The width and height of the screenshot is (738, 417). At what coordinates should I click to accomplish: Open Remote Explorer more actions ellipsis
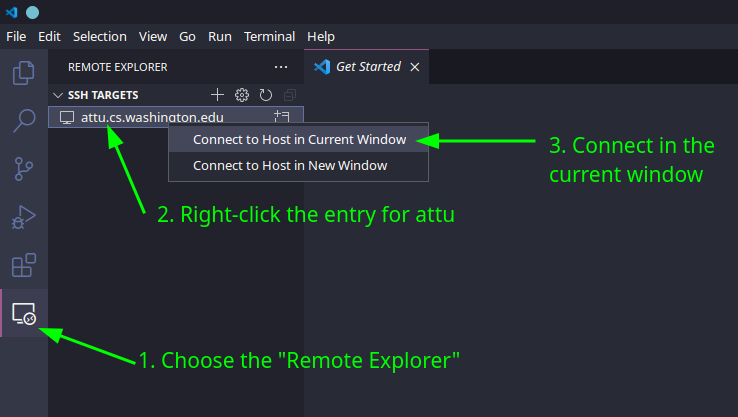tap(281, 67)
